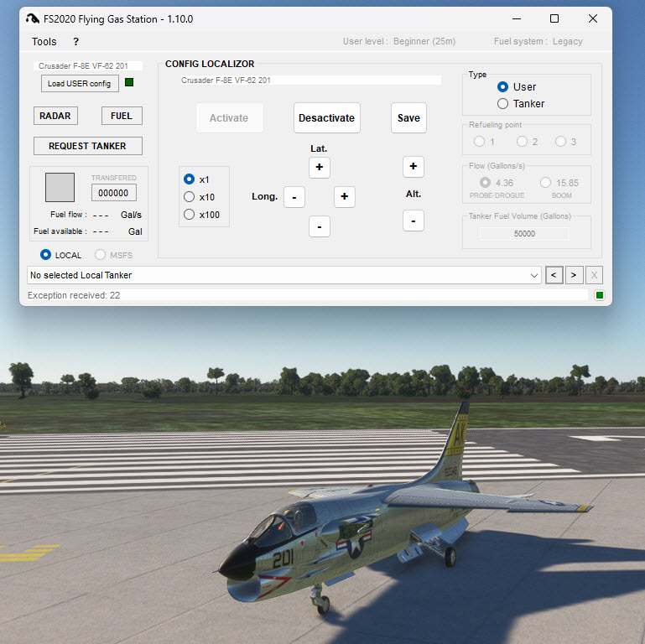Viewport: 645px width, 644px height.
Task: Click the 'Fuel system : Legacy' text
Action: point(538,41)
